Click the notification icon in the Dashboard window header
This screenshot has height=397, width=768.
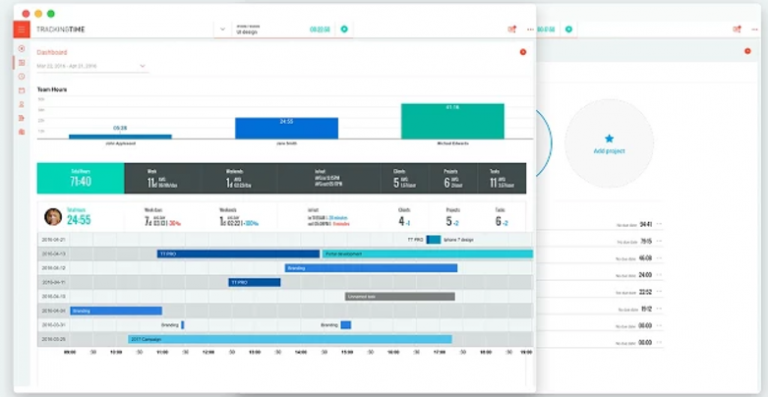tap(512, 29)
